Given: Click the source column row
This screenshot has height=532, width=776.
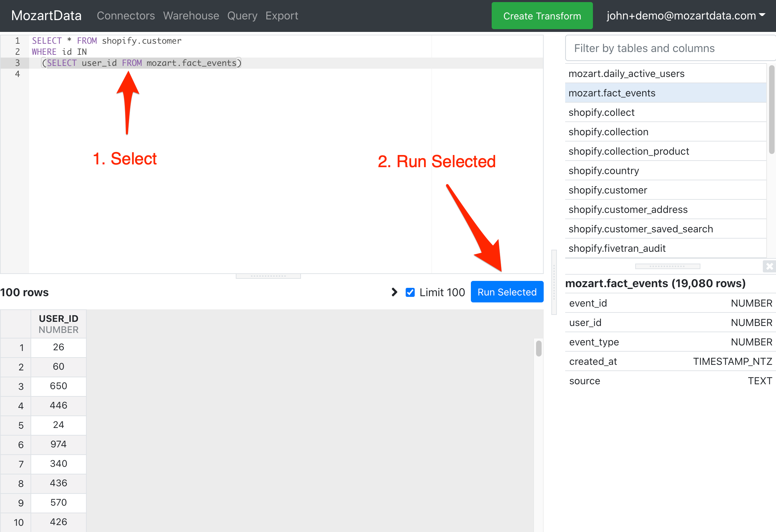Looking at the screenshot, I should 671,381.
